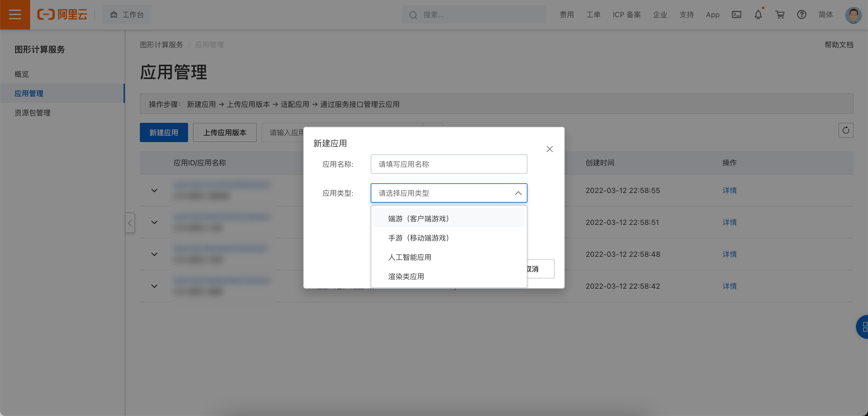Select 端游（客户端游戏）option
Viewport: 868px width, 416px height.
tap(418, 219)
